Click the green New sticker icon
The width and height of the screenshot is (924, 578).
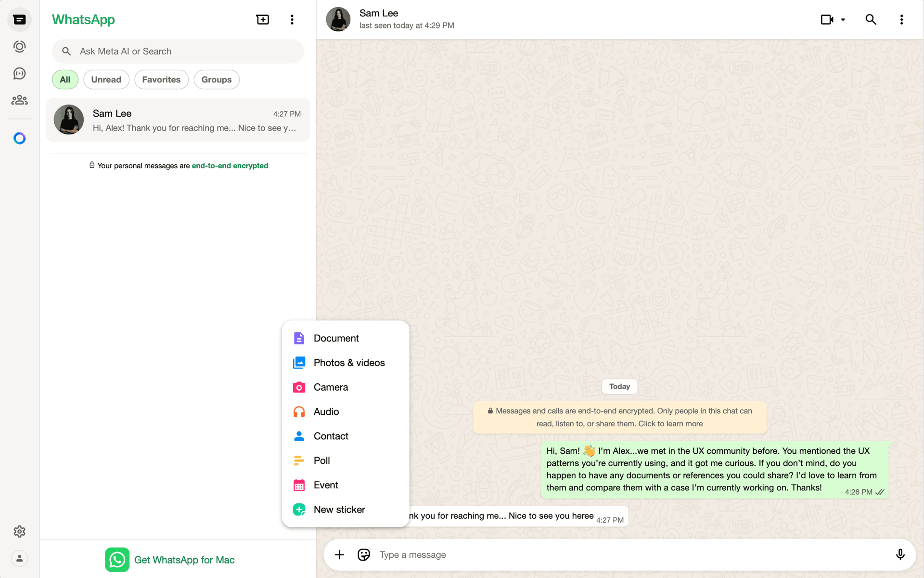(299, 510)
